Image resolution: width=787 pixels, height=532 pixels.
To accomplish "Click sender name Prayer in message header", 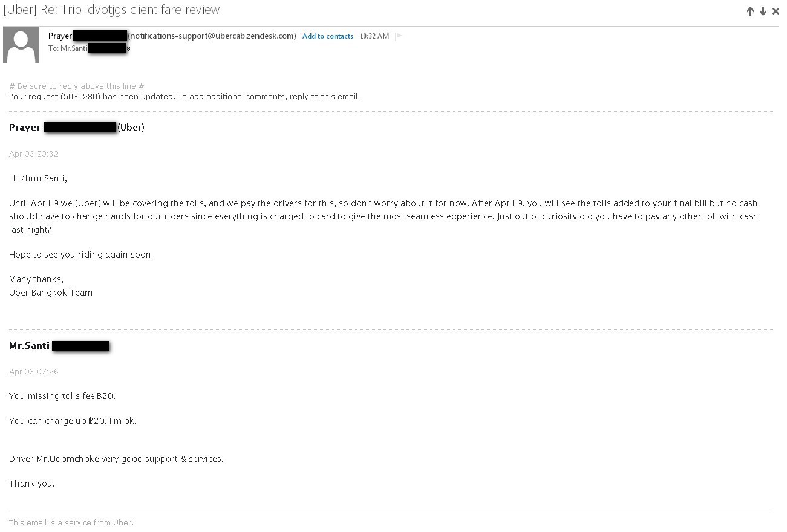I will 60,36.
